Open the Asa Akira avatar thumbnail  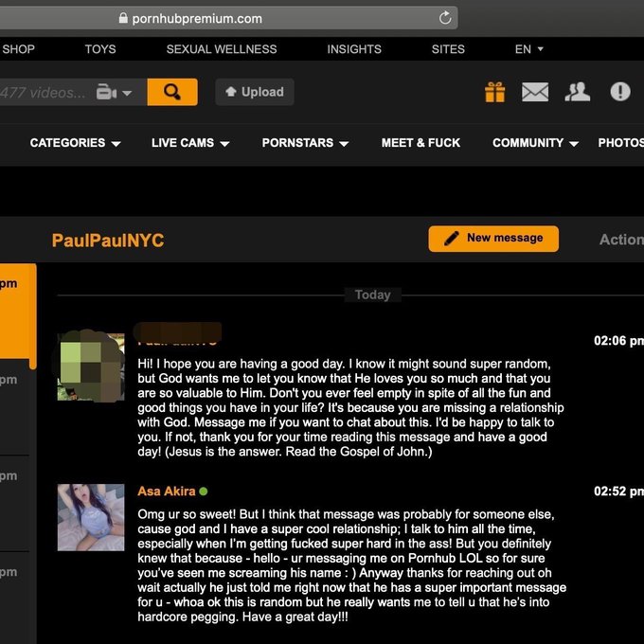click(x=91, y=517)
